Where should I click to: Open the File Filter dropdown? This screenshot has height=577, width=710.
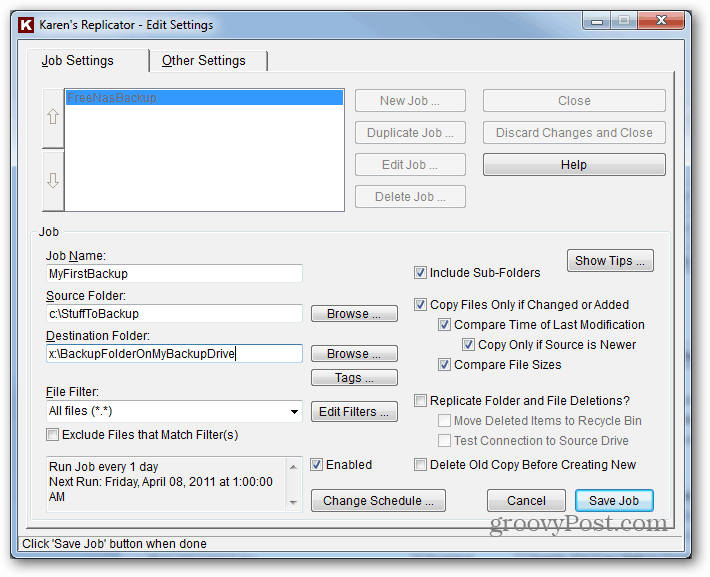(294, 412)
